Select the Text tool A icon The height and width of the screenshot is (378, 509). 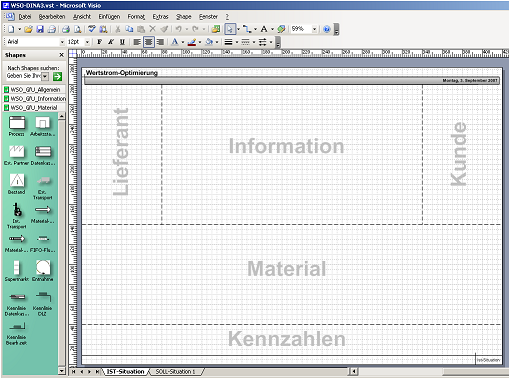coord(264,29)
